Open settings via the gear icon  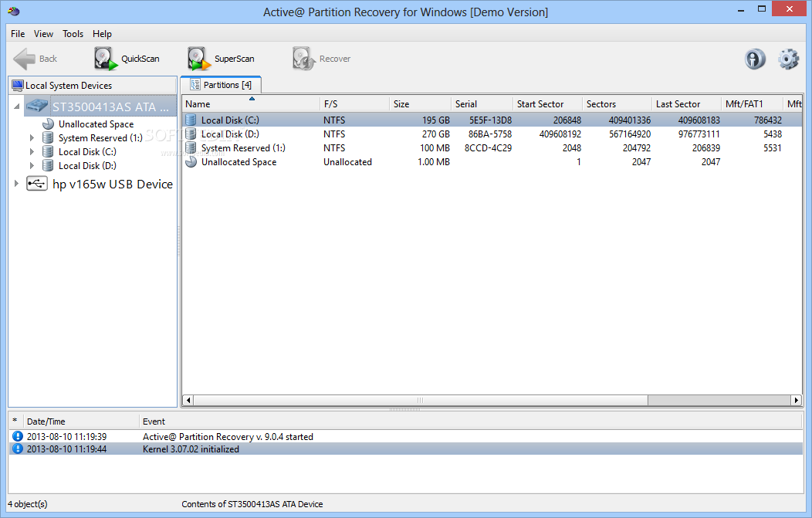[x=788, y=59]
